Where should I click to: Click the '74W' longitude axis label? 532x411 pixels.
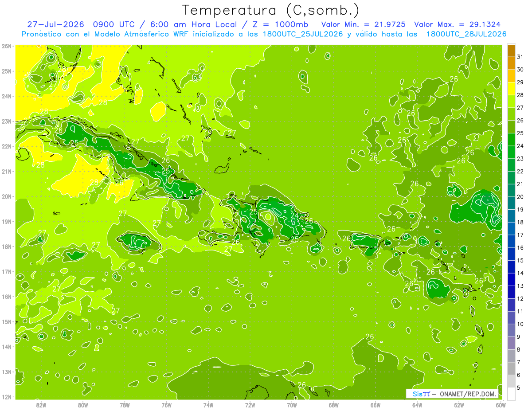[208, 405]
